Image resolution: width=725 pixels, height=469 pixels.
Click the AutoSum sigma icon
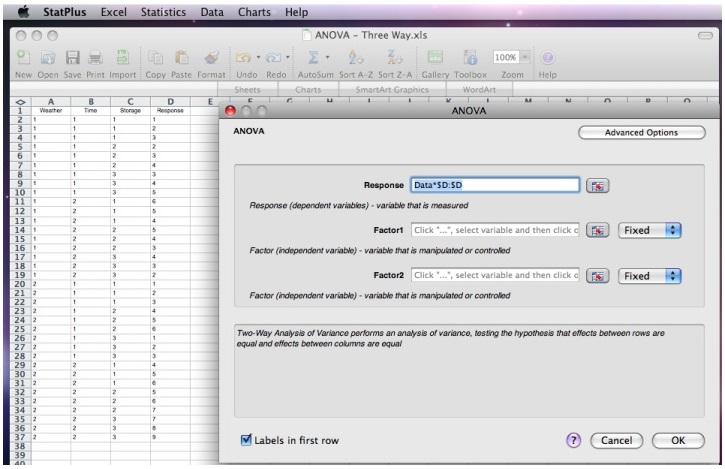click(x=313, y=57)
